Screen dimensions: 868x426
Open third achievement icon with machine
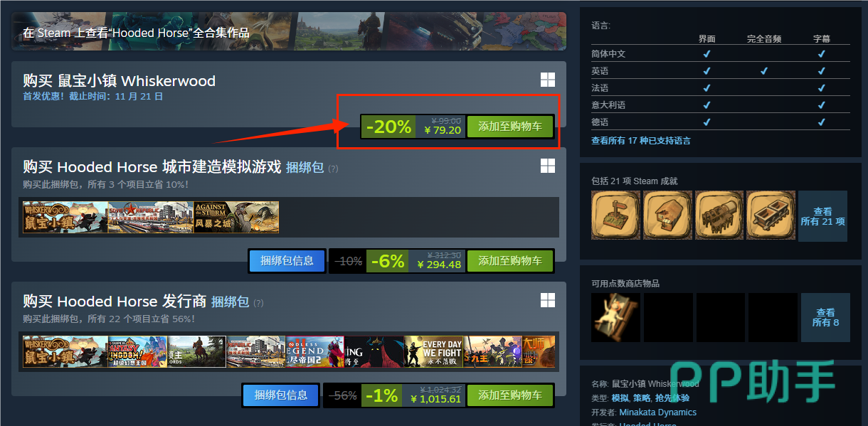[719, 215]
